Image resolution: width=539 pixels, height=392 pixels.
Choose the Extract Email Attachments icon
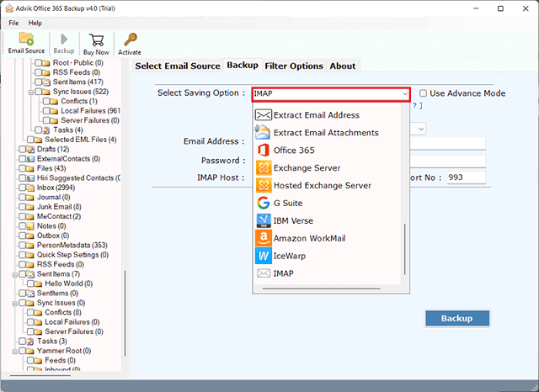click(x=263, y=133)
